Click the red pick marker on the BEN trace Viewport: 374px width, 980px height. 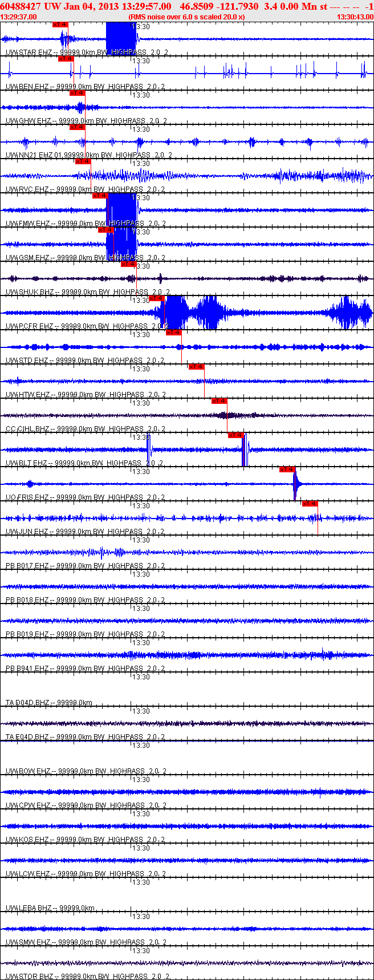click(66, 59)
